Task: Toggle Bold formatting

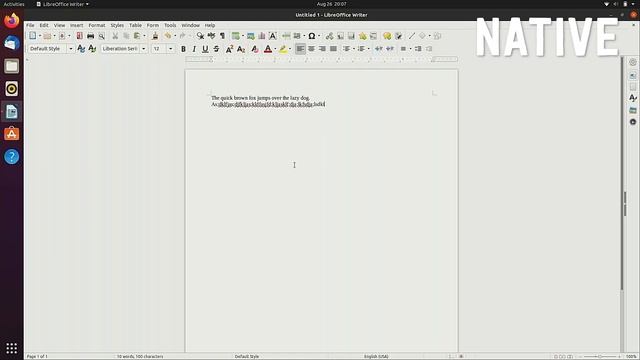Action: click(183, 49)
